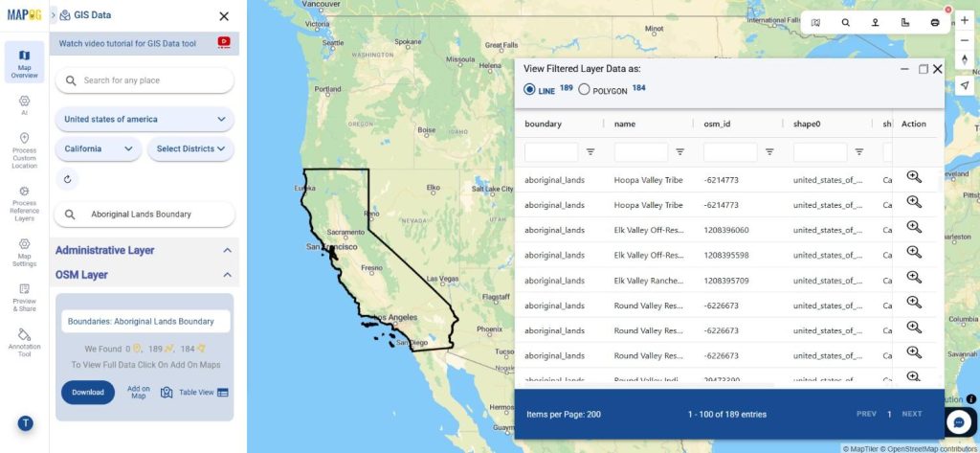The width and height of the screenshot is (980, 453).
Task: Click the basemap switcher icon in the map toolbar
Action: pos(815,23)
